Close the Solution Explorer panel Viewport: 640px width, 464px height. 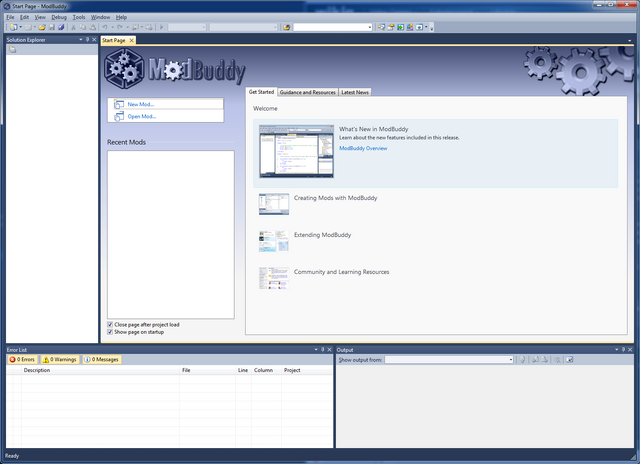pyautogui.click(x=94, y=40)
